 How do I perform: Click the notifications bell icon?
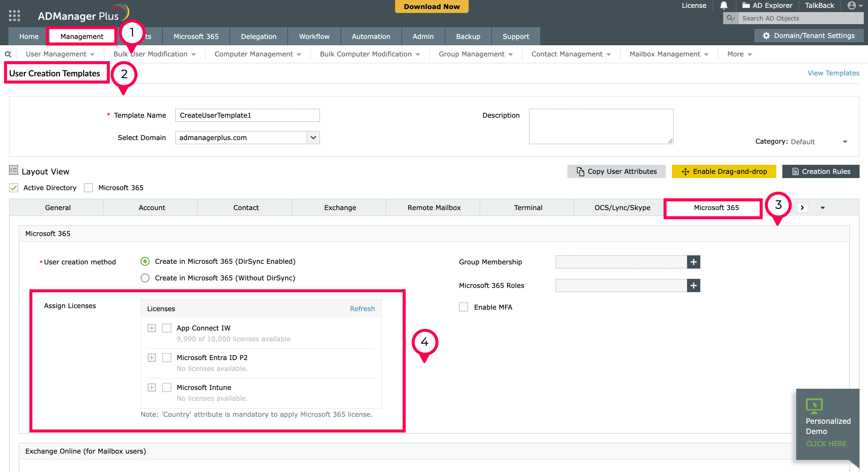click(724, 5)
